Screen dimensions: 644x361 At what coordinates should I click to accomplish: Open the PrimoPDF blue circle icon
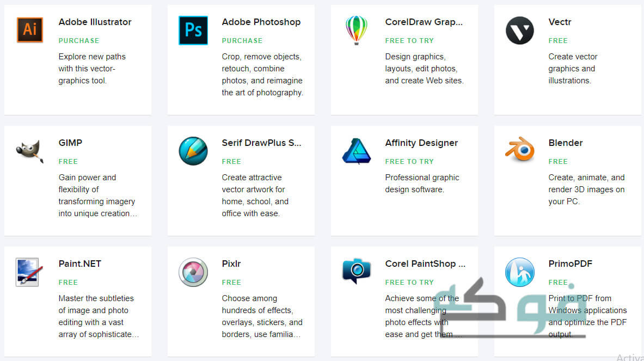[x=519, y=272]
